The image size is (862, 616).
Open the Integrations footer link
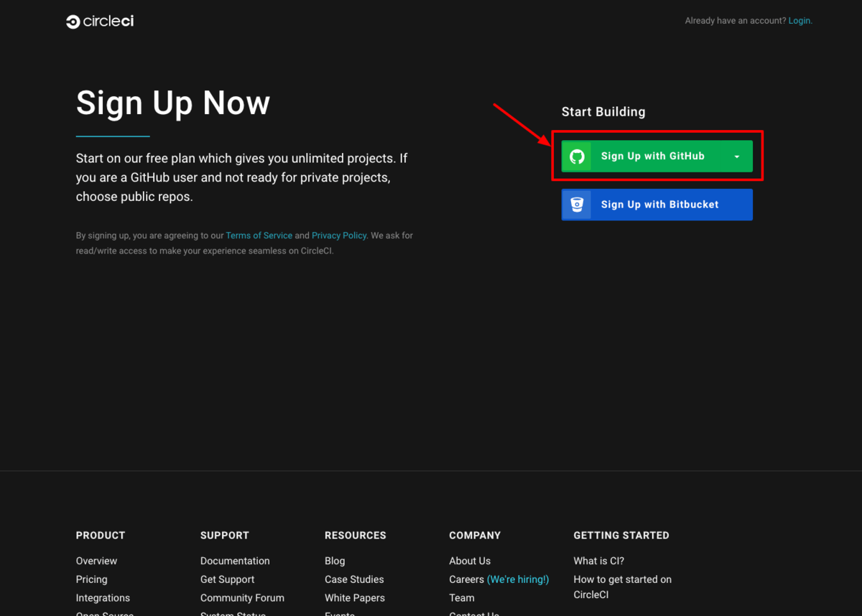coord(103,598)
